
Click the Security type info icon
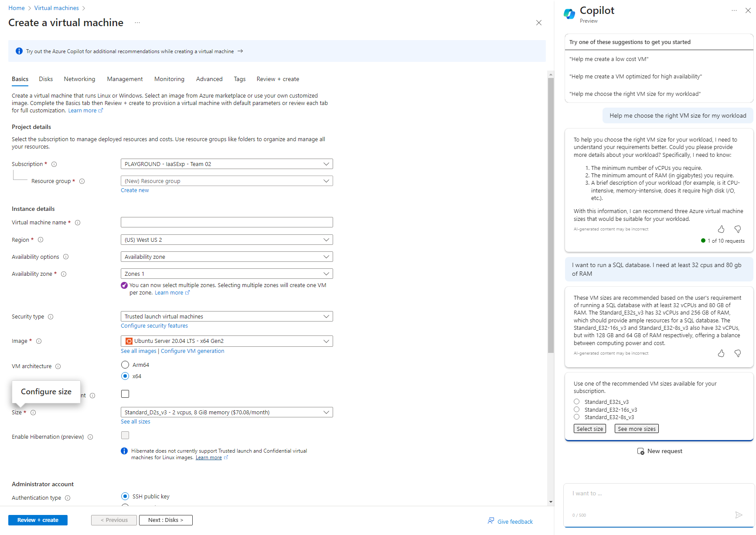pos(51,317)
